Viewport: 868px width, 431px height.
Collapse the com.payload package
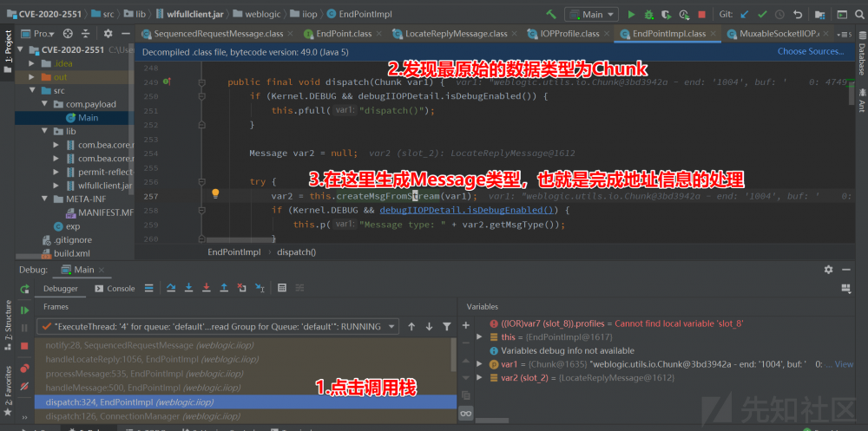pyautogui.click(x=45, y=104)
